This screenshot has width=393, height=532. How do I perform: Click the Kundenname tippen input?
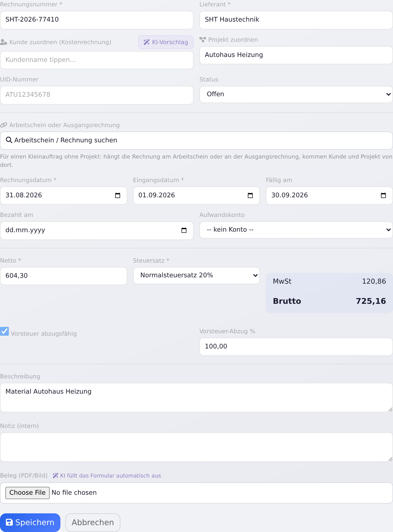coord(97,60)
